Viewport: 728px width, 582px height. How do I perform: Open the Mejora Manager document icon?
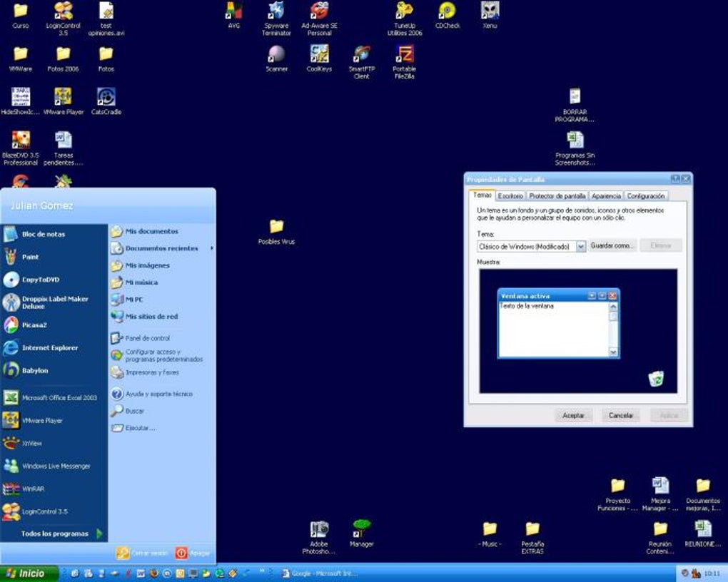click(660, 494)
